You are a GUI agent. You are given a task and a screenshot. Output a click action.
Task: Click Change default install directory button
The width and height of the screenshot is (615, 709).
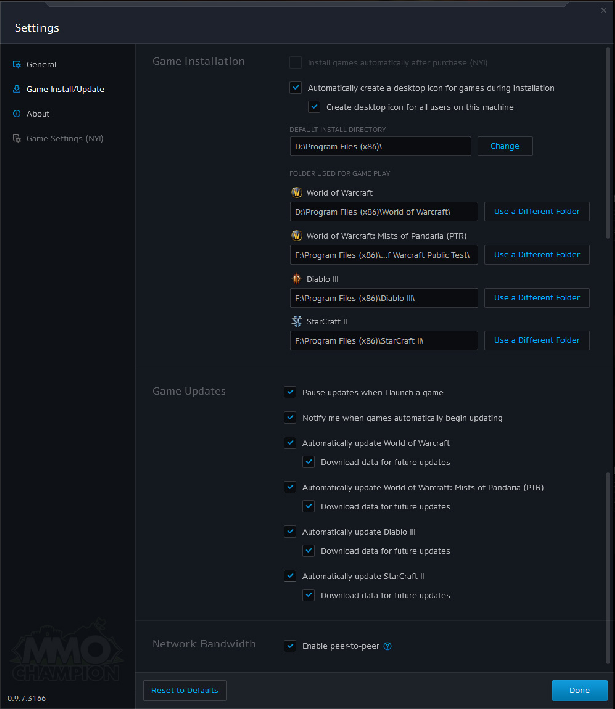pos(505,146)
